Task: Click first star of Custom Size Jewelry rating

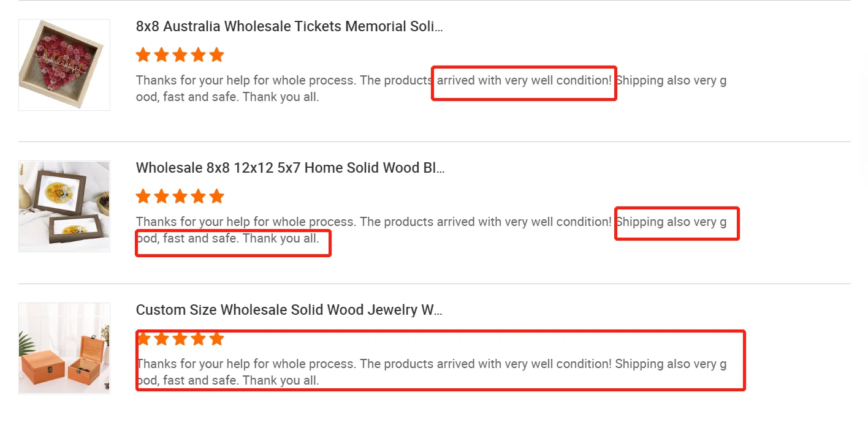Action: click(x=143, y=339)
